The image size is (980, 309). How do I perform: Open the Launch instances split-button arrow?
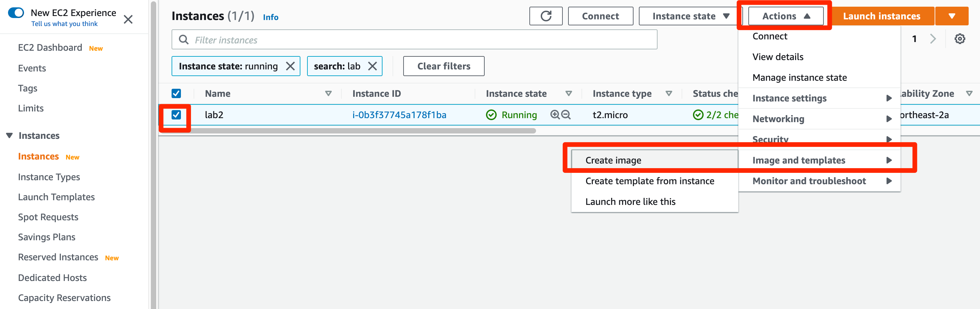952,16
